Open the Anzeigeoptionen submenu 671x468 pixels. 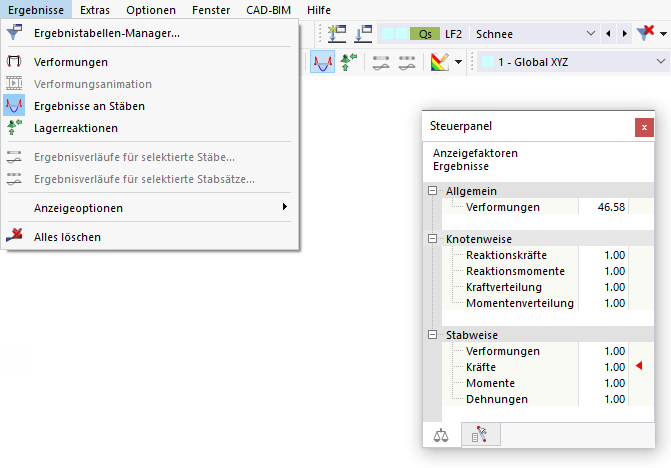(150, 208)
